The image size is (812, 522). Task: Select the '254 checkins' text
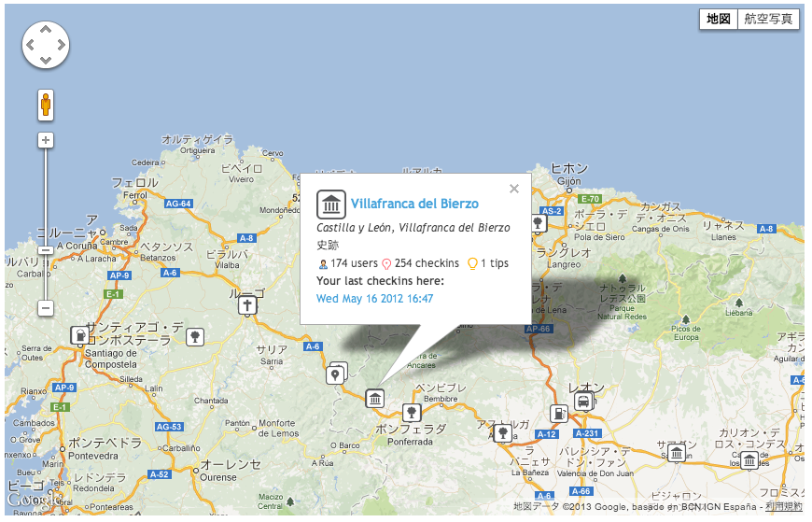click(427, 263)
